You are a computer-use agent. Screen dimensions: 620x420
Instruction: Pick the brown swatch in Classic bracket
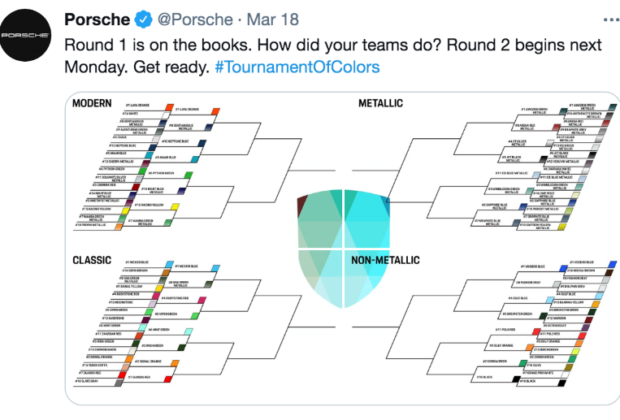[x=166, y=272]
